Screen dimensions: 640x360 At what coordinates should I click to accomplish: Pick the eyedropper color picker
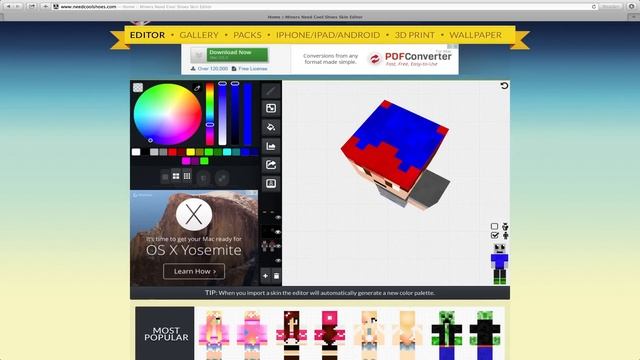[197, 88]
